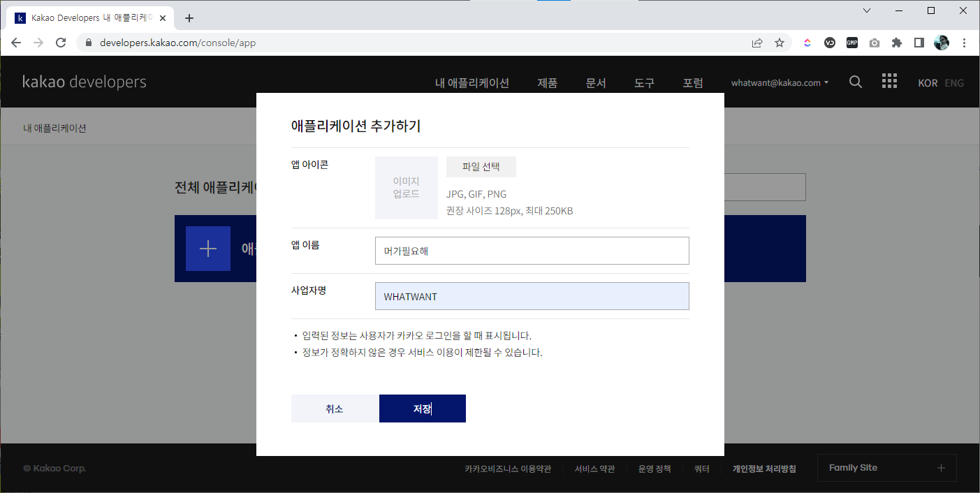The image size is (980, 493).
Task: Open 문서 in the top navigation
Action: point(596,82)
